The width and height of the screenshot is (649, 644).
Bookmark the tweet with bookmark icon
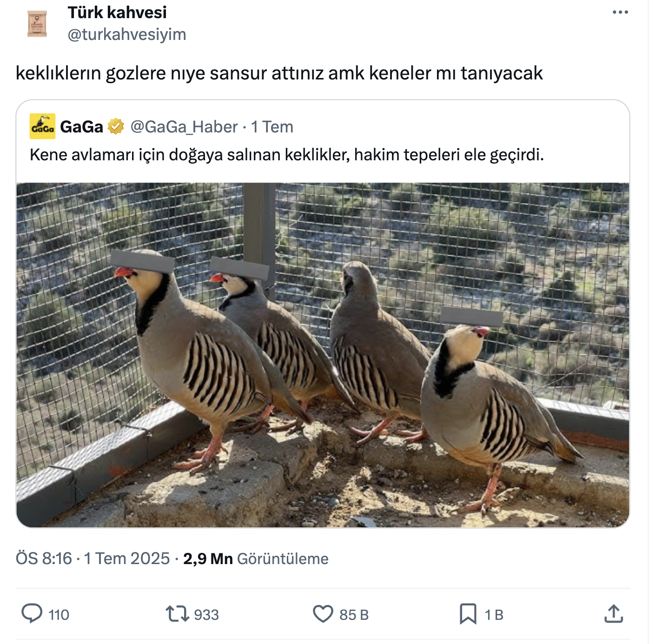click(468, 614)
